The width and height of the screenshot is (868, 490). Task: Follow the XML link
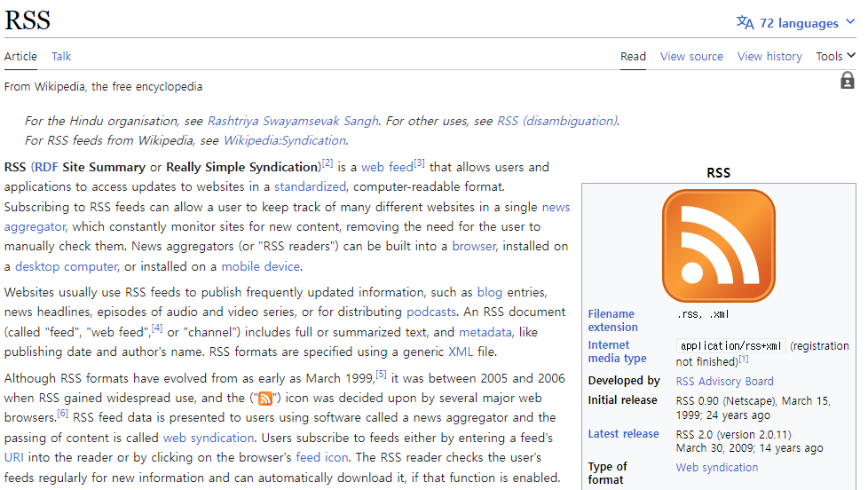(x=461, y=352)
